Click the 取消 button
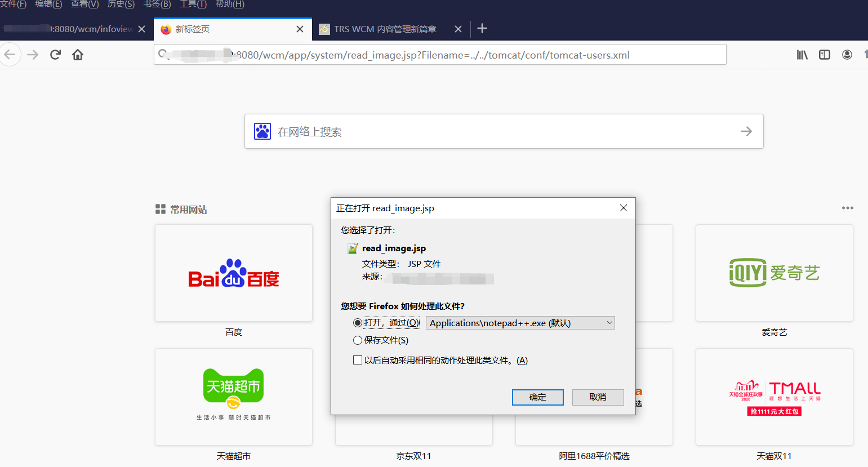 [598, 397]
